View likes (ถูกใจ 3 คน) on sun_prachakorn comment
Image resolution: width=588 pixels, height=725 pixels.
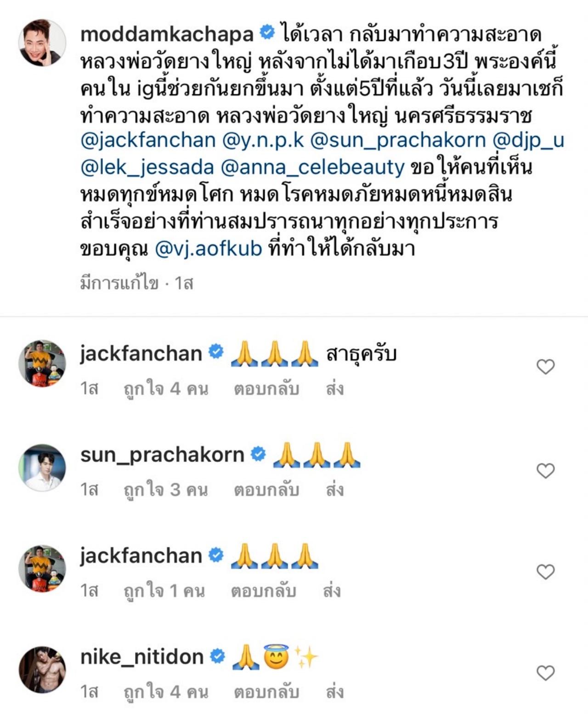point(166,490)
